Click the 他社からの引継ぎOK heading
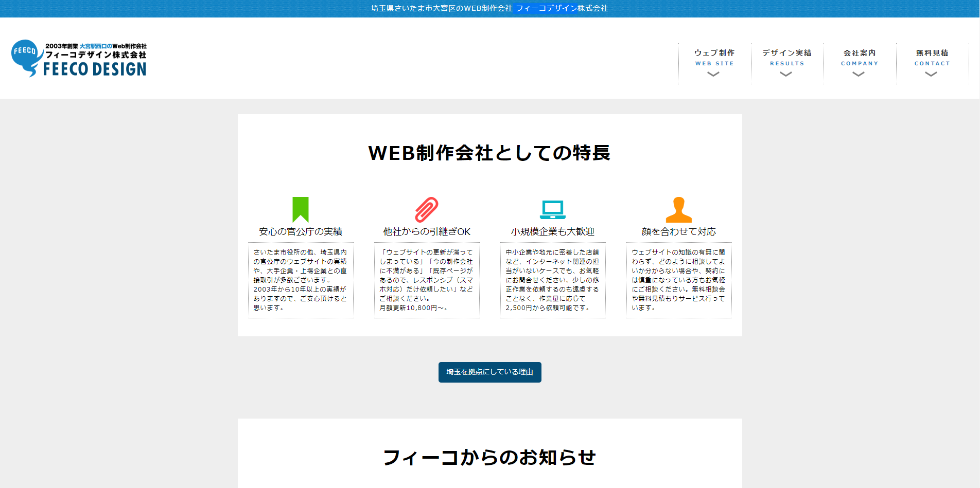Image resolution: width=980 pixels, height=488 pixels. coord(427,232)
